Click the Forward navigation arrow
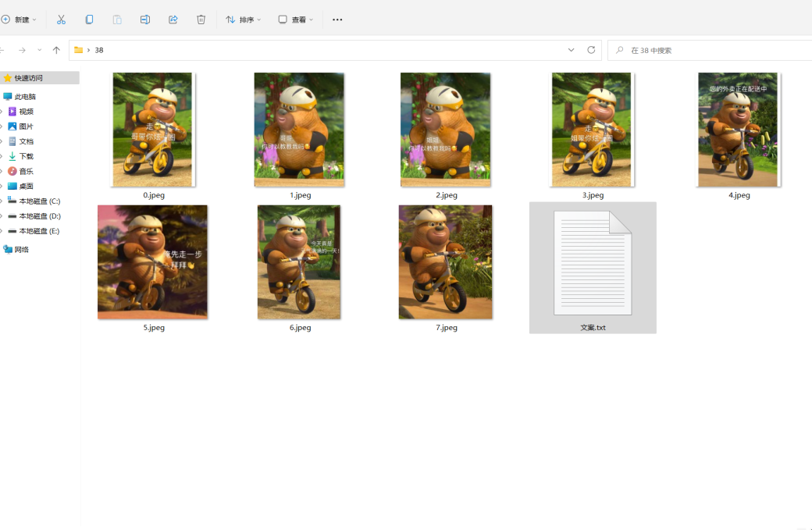The height and width of the screenshot is (530, 812). [22, 50]
